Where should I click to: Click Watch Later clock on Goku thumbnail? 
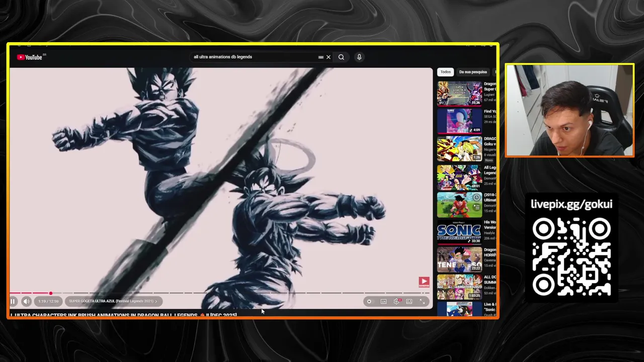[x=476, y=198]
